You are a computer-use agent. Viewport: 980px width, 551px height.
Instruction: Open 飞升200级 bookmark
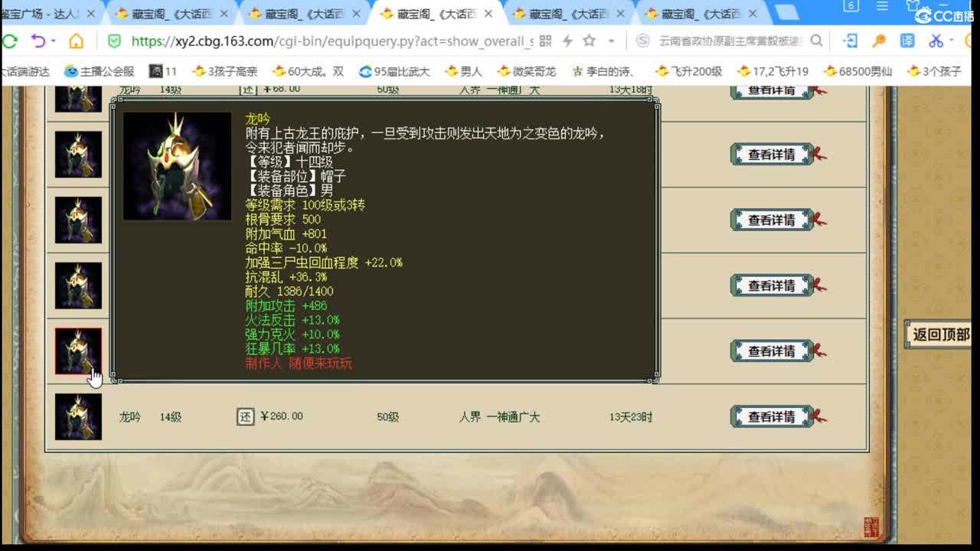[689, 71]
